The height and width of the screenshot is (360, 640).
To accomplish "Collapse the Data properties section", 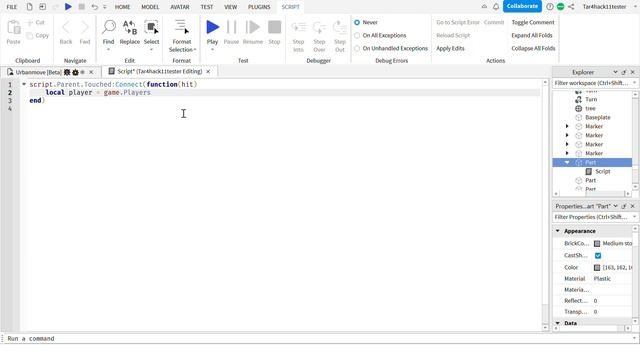I will [x=558, y=323].
